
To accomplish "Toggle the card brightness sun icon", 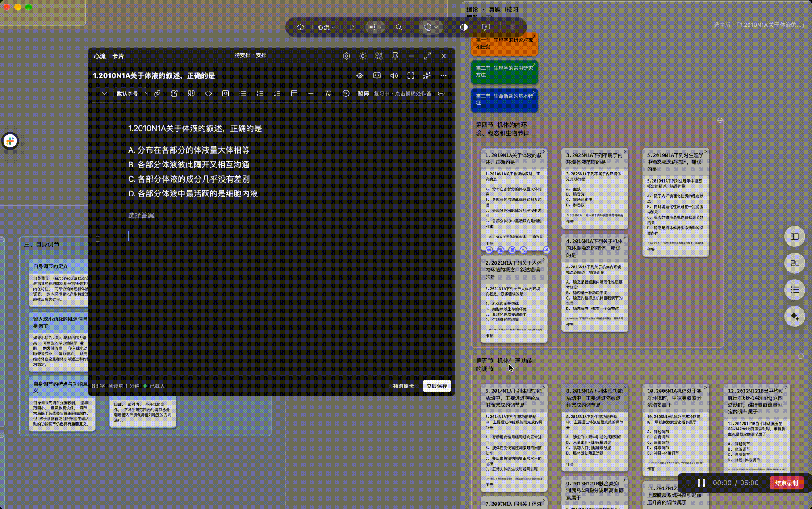I will click(x=363, y=56).
